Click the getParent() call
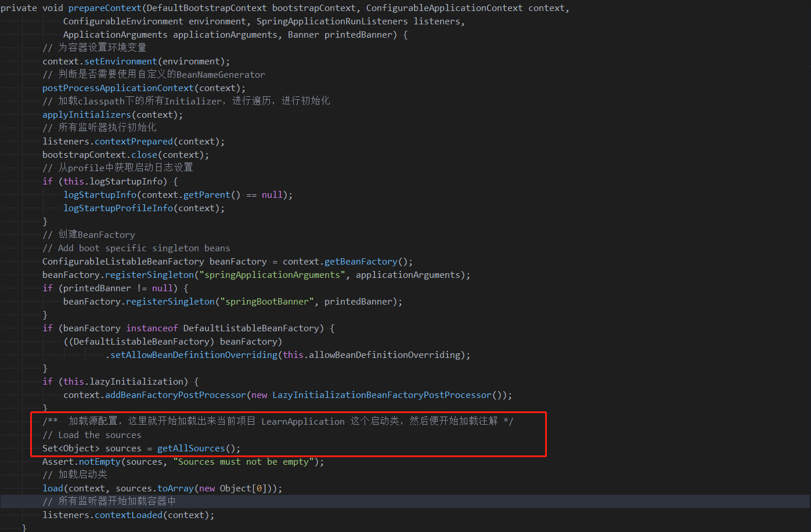 click(212, 195)
